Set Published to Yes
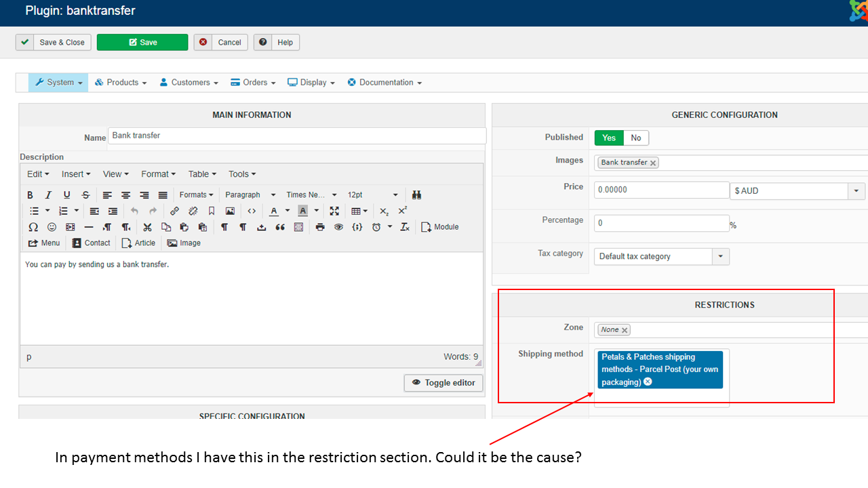868x488 pixels. click(x=609, y=138)
